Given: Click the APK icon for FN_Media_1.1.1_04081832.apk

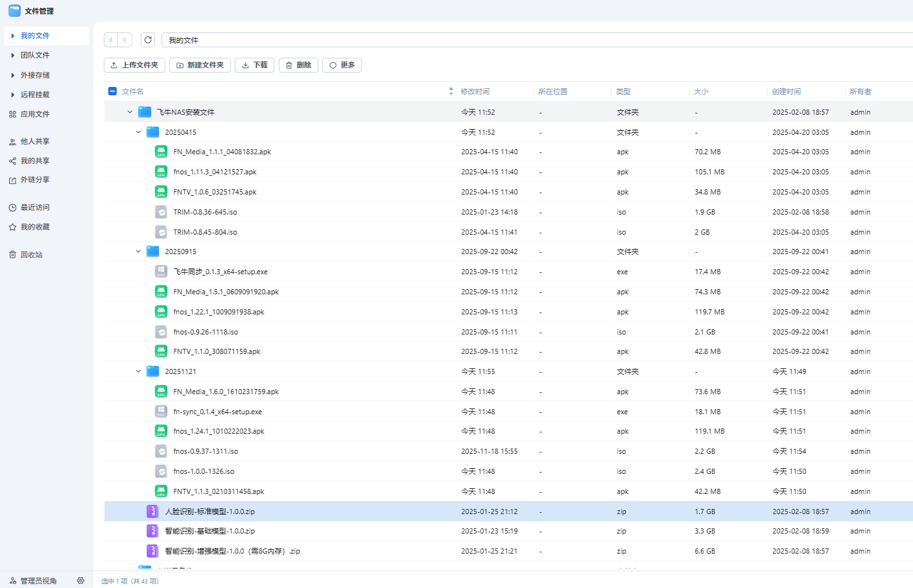Looking at the screenshot, I should click(161, 152).
